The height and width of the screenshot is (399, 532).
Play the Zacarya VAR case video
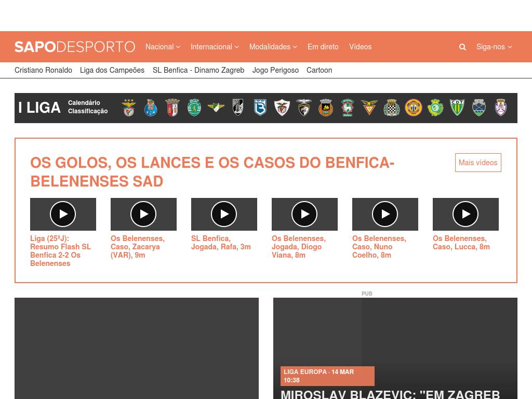(x=143, y=214)
